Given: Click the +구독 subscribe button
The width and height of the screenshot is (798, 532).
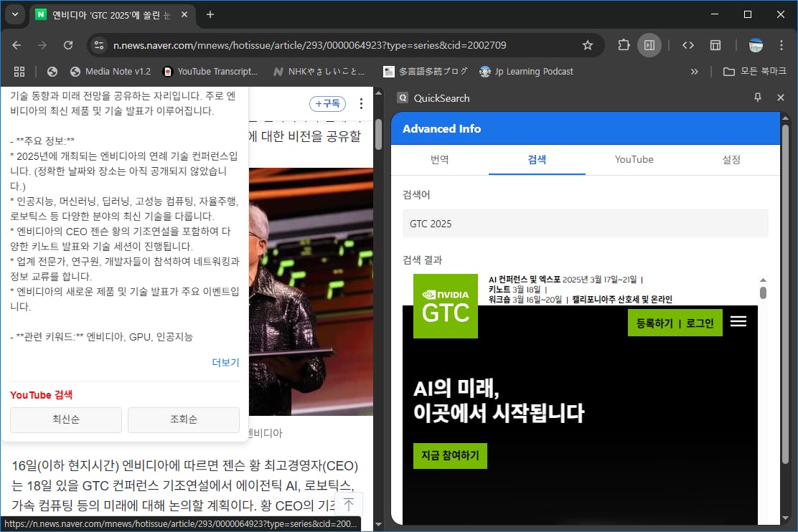Looking at the screenshot, I should [x=327, y=104].
